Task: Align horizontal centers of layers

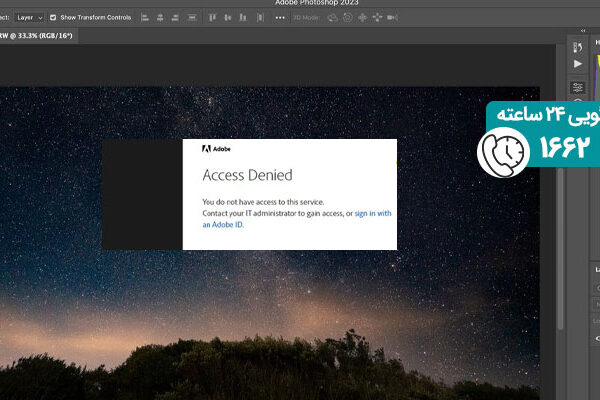Action: (x=160, y=18)
